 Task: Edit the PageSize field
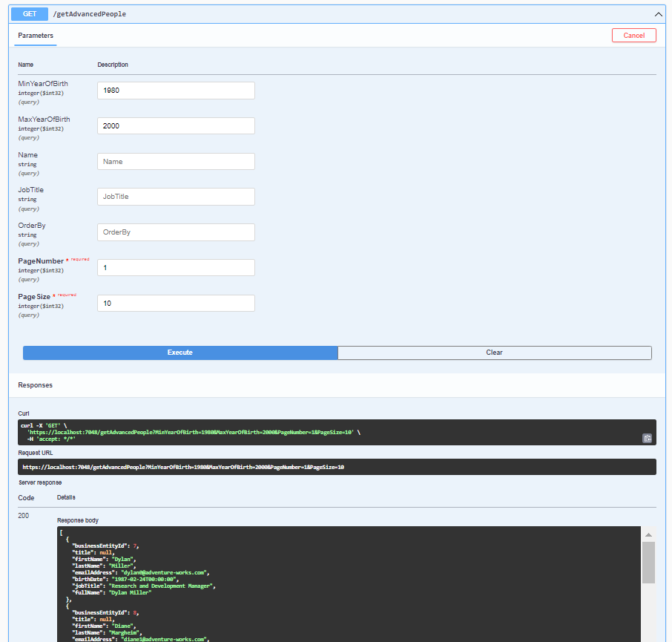[x=176, y=304]
